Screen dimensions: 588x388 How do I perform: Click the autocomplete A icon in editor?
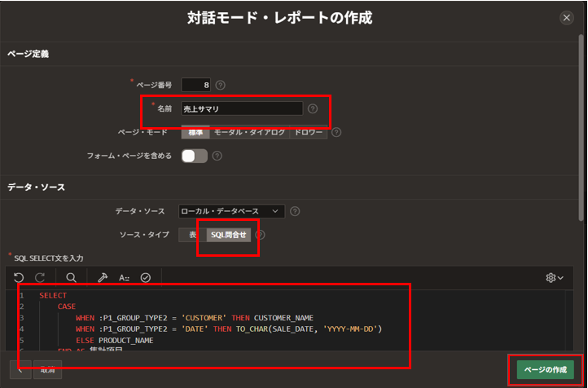125,277
